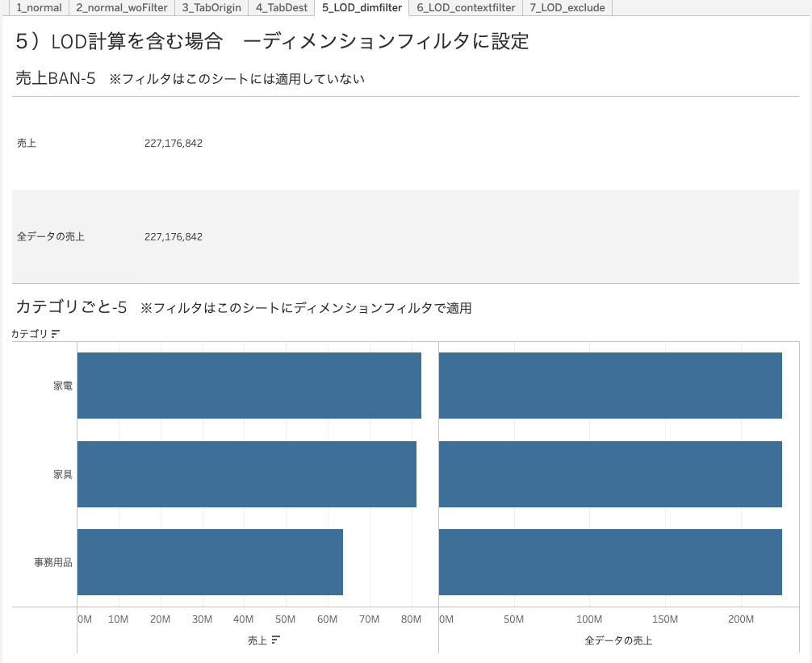812x663 pixels.
Task: Click the 全データの売上 row label in BAN table
Action: (51, 236)
